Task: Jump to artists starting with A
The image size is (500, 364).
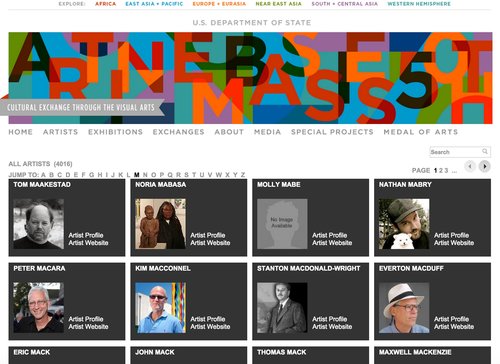Action: tap(43, 175)
